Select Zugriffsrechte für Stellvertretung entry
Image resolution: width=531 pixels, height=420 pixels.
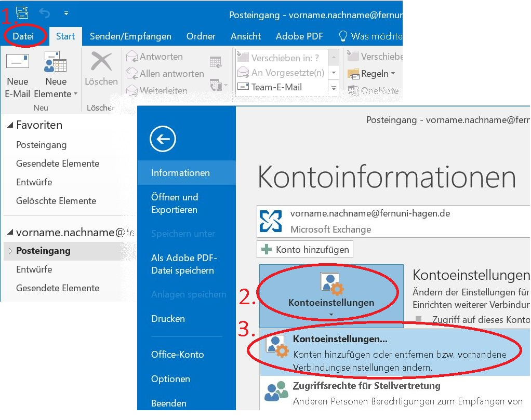pyautogui.click(x=366, y=386)
